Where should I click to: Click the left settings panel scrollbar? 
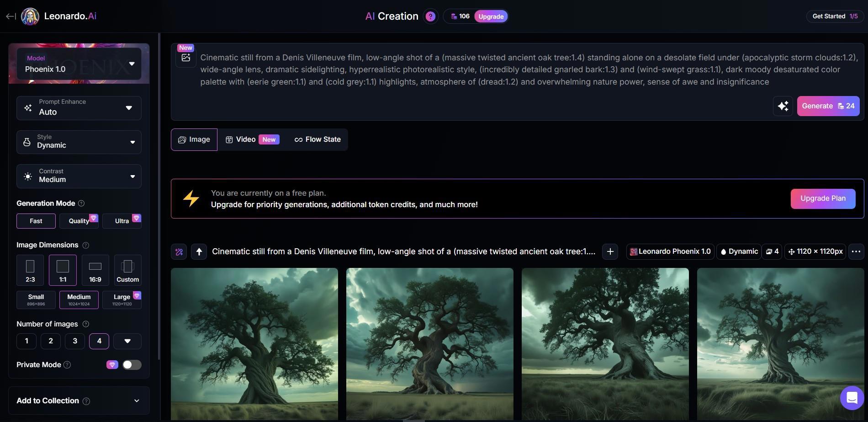point(159,197)
